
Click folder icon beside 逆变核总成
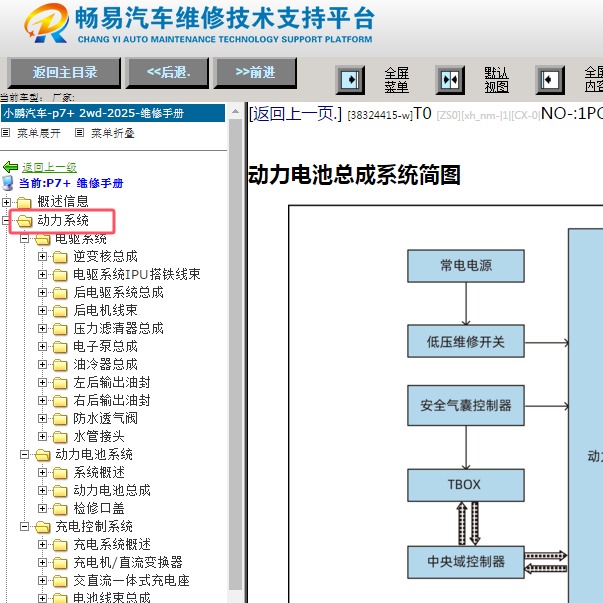pos(60,257)
